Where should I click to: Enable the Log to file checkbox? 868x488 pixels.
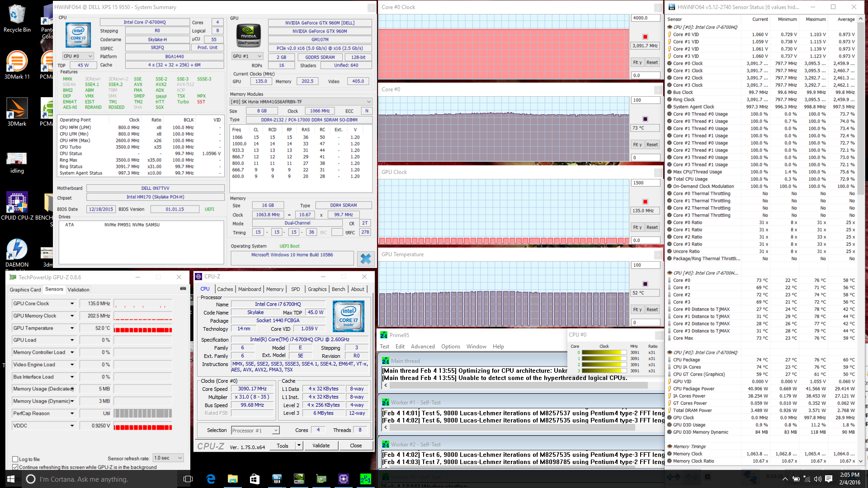point(15,459)
